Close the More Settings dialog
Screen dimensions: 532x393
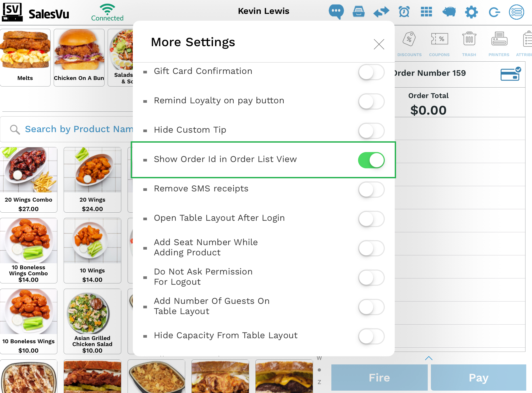tap(379, 44)
